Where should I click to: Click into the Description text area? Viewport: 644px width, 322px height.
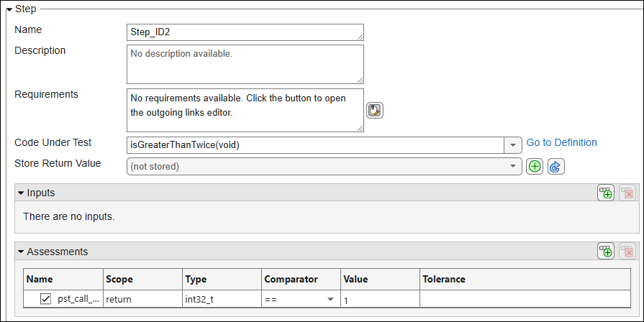[245, 65]
